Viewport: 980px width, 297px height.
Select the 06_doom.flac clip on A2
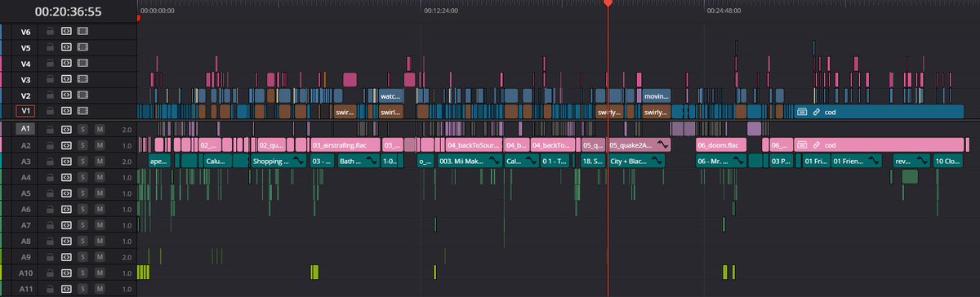click(721, 145)
